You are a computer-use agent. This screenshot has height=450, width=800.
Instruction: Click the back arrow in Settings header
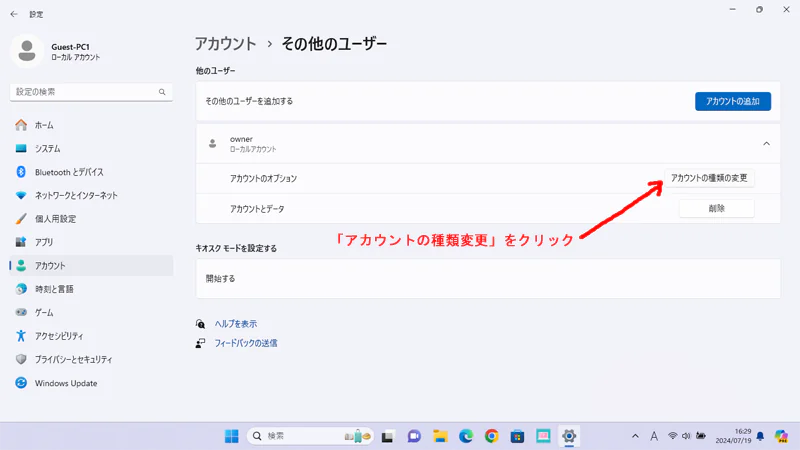click(14, 14)
